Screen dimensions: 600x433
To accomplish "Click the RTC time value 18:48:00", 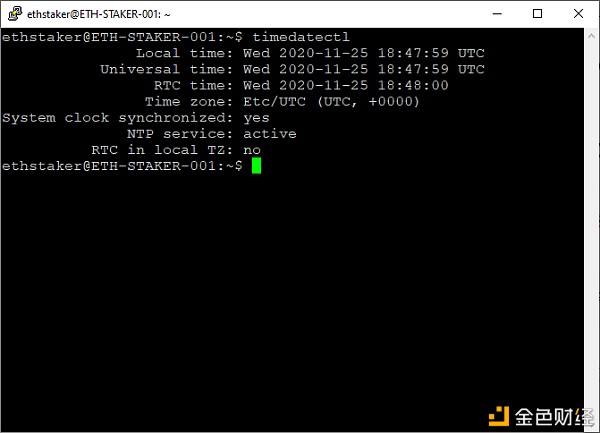I will [x=413, y=85].
